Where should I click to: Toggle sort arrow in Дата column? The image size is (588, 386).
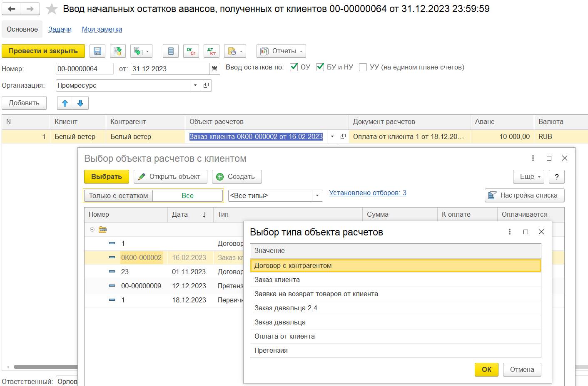(x=204, y=215)
